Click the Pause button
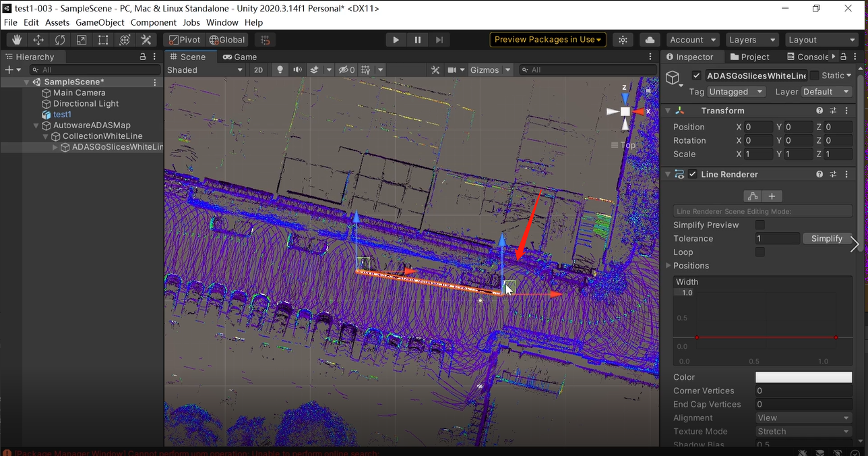Image resolution: width=868 pixels, height=456 pixels. coord(418,40)
